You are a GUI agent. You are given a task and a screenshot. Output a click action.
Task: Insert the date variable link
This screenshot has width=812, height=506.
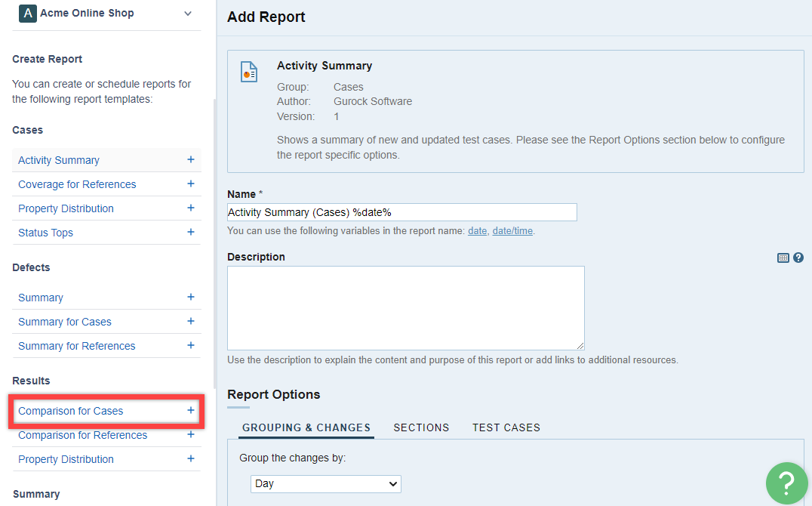(477, 231)
